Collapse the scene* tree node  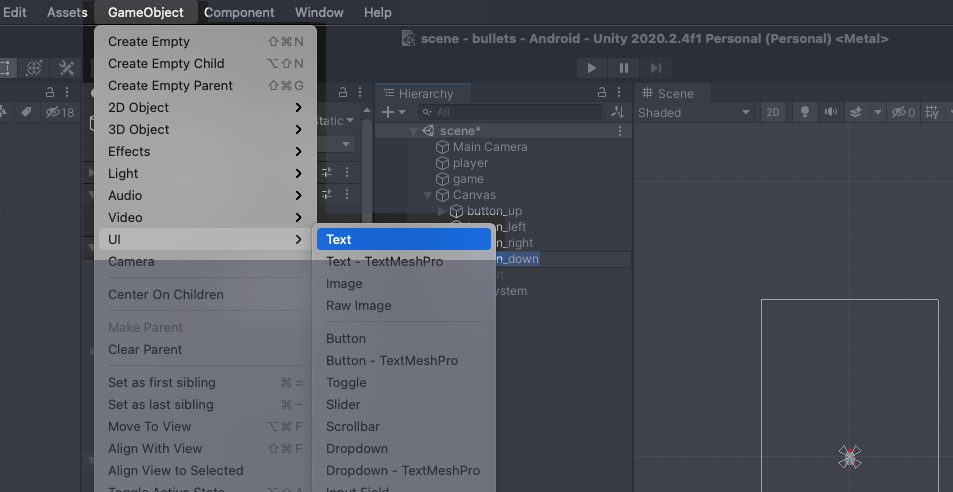click(x=413, y=131)
